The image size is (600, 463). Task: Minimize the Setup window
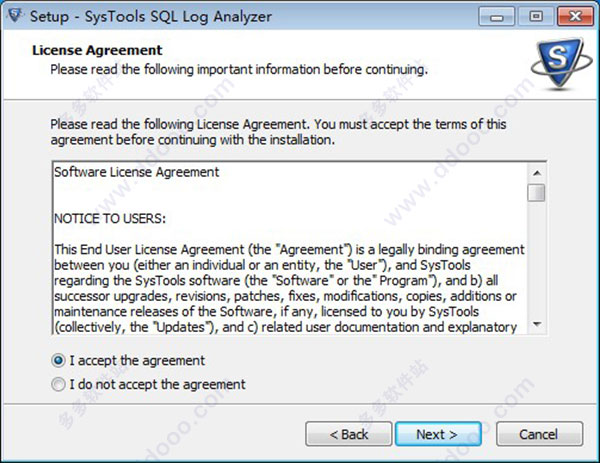coord(497,17)
